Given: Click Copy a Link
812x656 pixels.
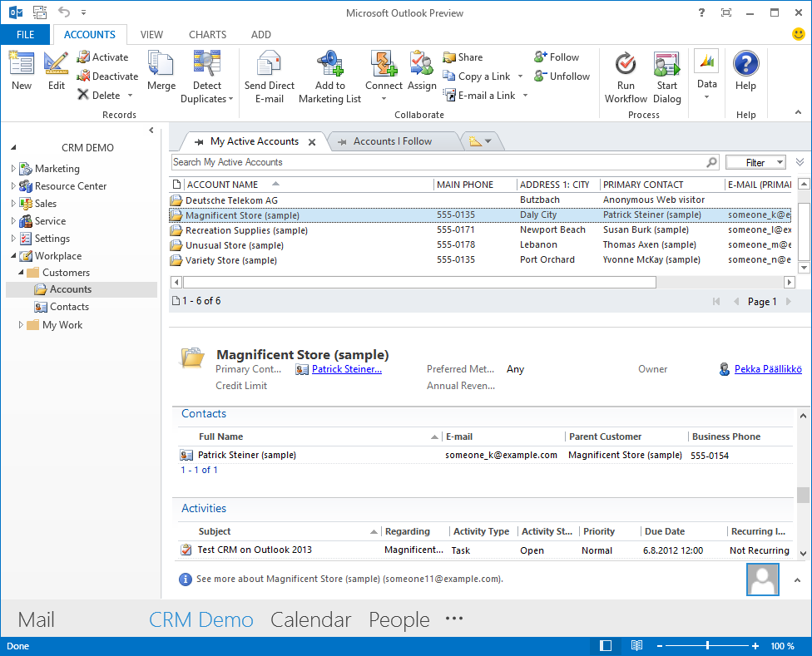Looking at the screenshot, I should point(477,76).
